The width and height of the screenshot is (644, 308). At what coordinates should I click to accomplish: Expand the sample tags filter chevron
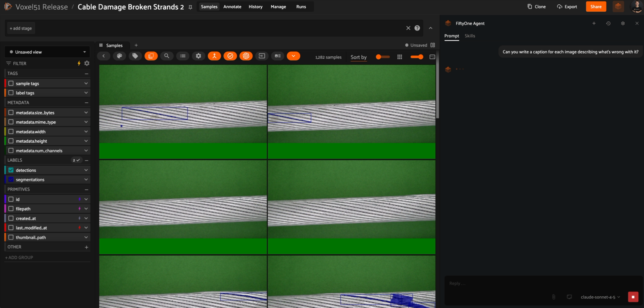click(x=86, y=83)
